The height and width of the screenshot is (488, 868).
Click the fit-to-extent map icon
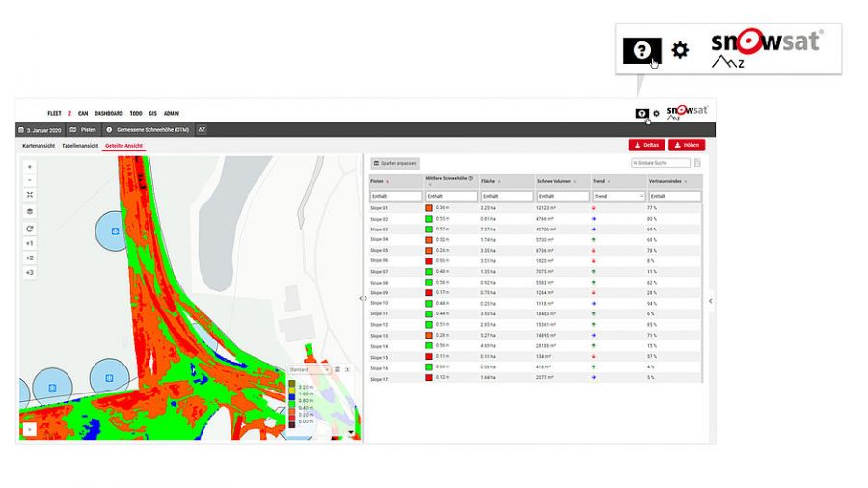pos(29,195)
